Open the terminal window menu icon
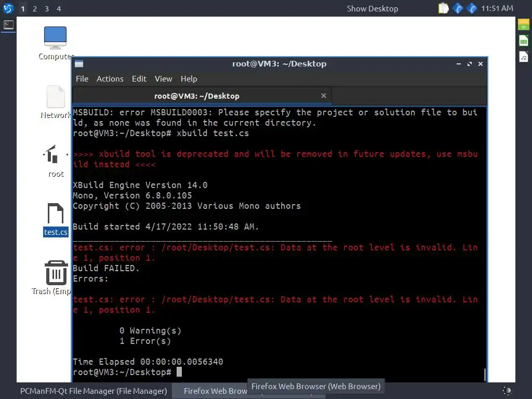Image resolution: width=532 pixels, height=399 pixels. (x=79, y=64)
